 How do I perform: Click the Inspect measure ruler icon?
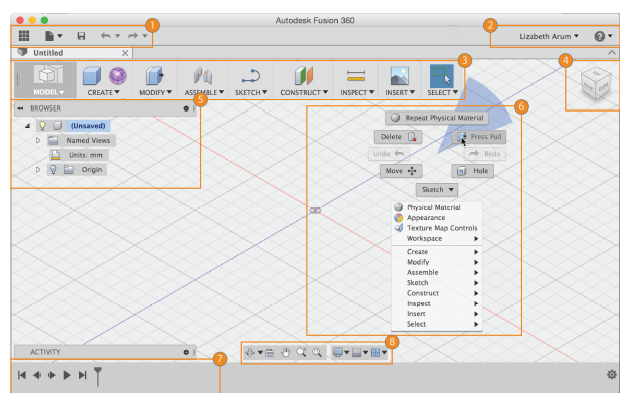click(356, 76)
